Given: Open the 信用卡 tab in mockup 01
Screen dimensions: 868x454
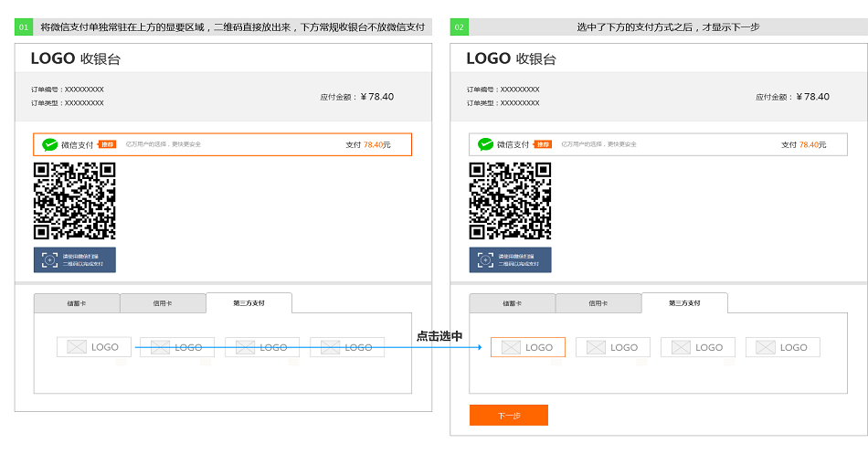Looking at the screenshot, I should tap(163, 303).
